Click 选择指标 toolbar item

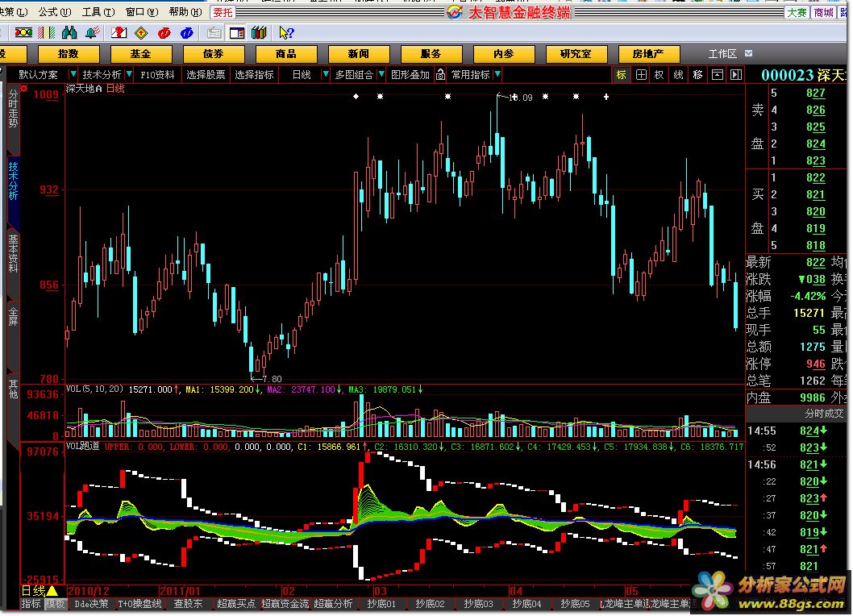click(x=254, y=74)
